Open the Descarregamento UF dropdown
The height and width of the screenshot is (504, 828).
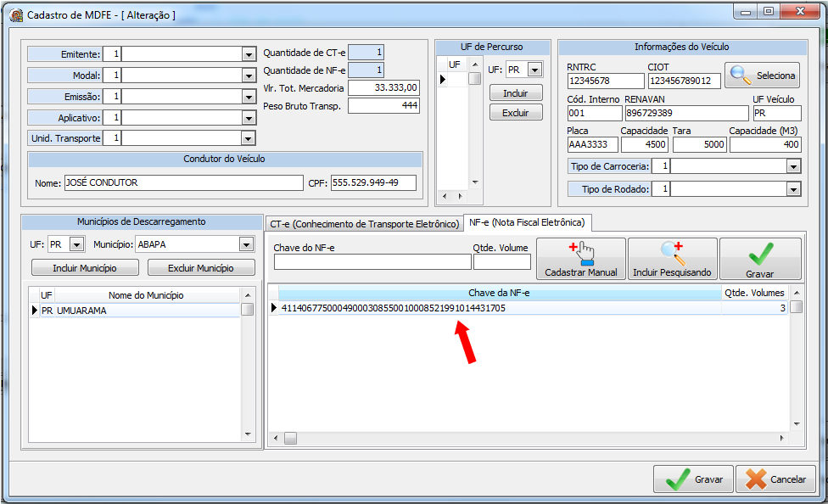[77, 244]
